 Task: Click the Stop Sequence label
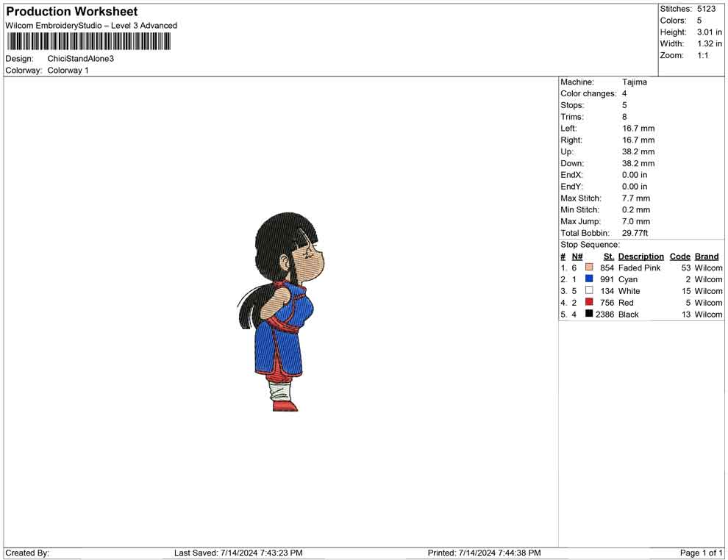point(590,245)
